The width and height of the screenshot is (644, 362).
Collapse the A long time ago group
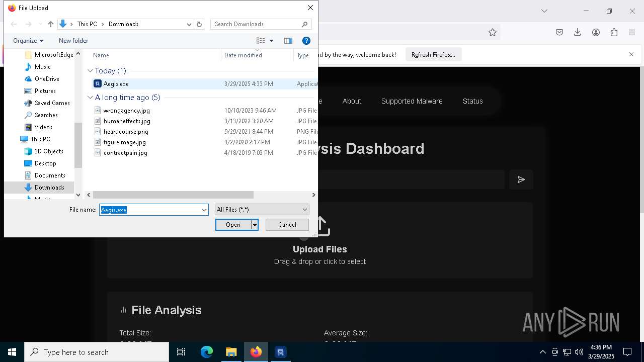pos(90,98)
